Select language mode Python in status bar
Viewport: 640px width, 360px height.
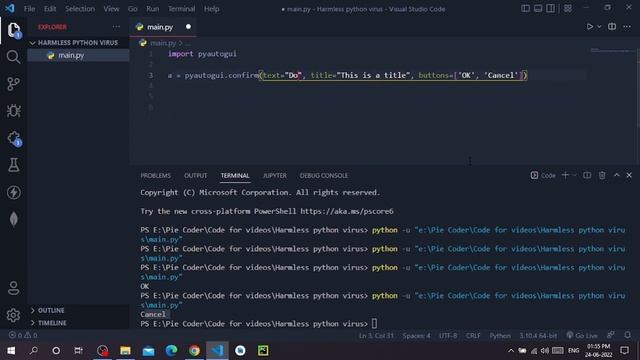coord(500,336)
